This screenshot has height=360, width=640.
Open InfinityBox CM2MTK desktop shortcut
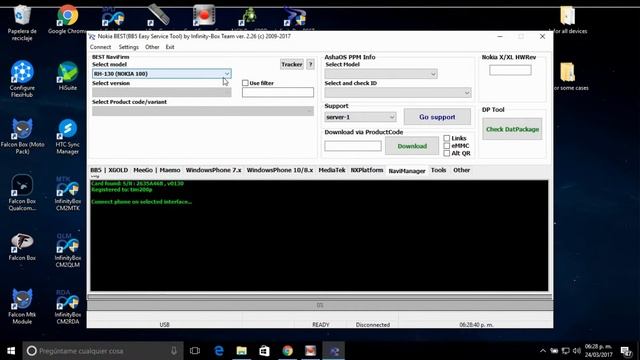click(67, 193)
